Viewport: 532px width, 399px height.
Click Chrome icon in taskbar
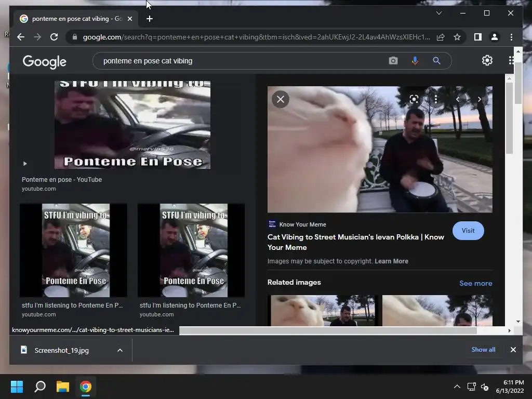86,387
